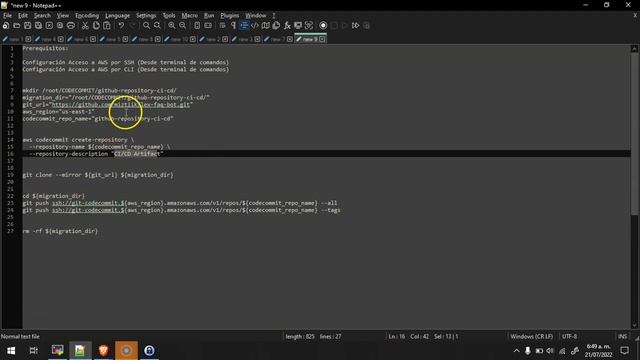Screen dimensions: 640x360
Task: Click the 'aws codecommit create-repository' line
Action: coord(78,140)
